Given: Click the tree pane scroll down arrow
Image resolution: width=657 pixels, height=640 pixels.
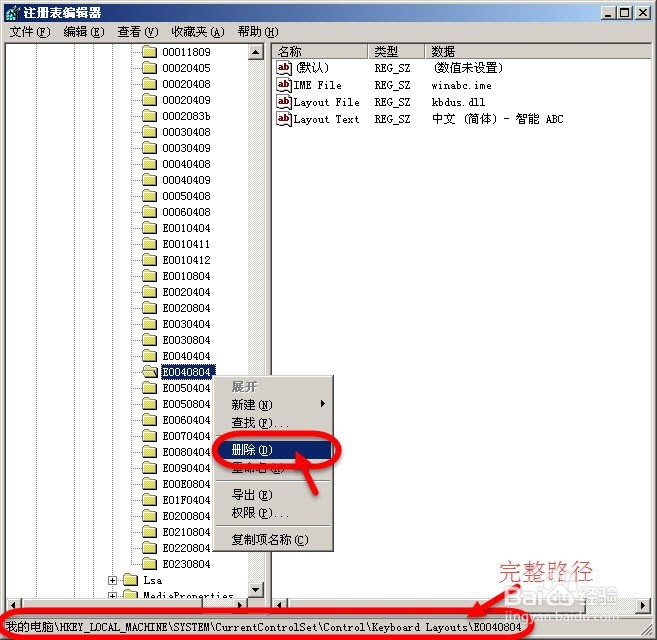Looking at the screenshot, I should [x=256, y=589].
